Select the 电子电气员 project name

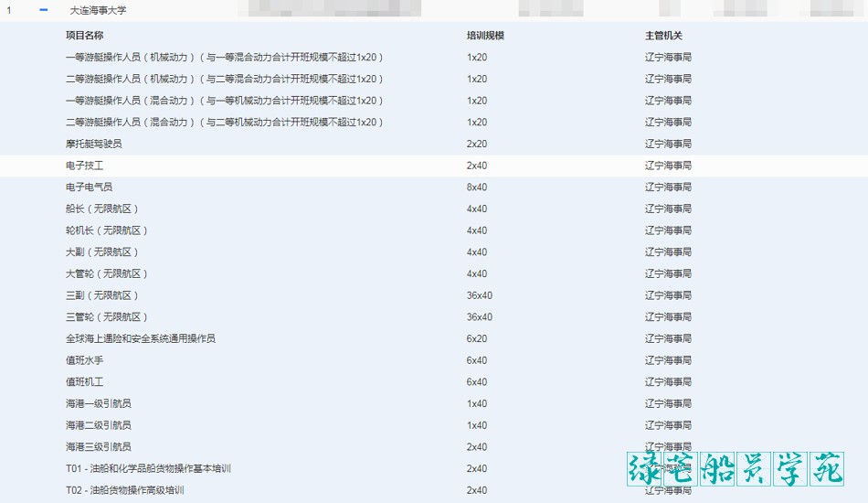tap(90, 187)
